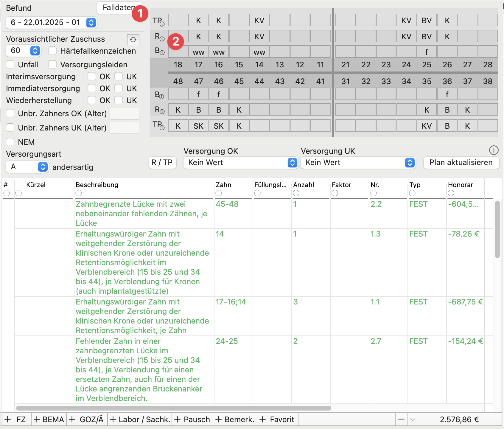Tick the Unfall checkbox
504x429 pixels.
coord(10,64)
